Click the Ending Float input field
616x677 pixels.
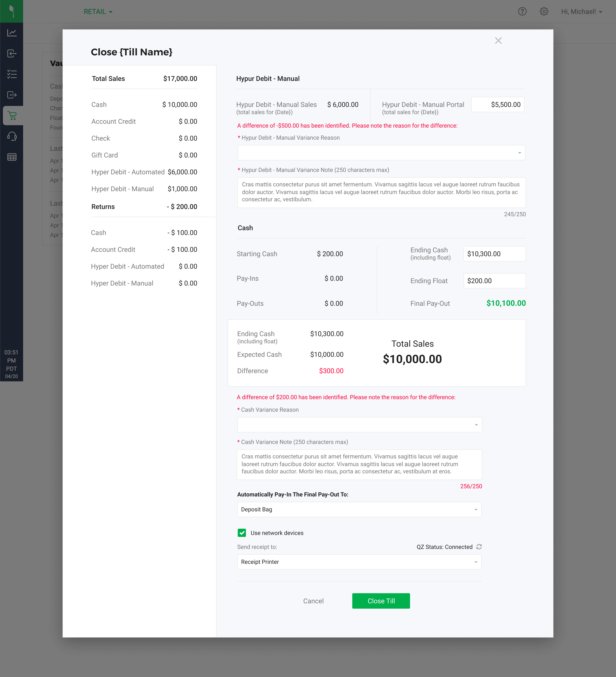pos(494,281)
